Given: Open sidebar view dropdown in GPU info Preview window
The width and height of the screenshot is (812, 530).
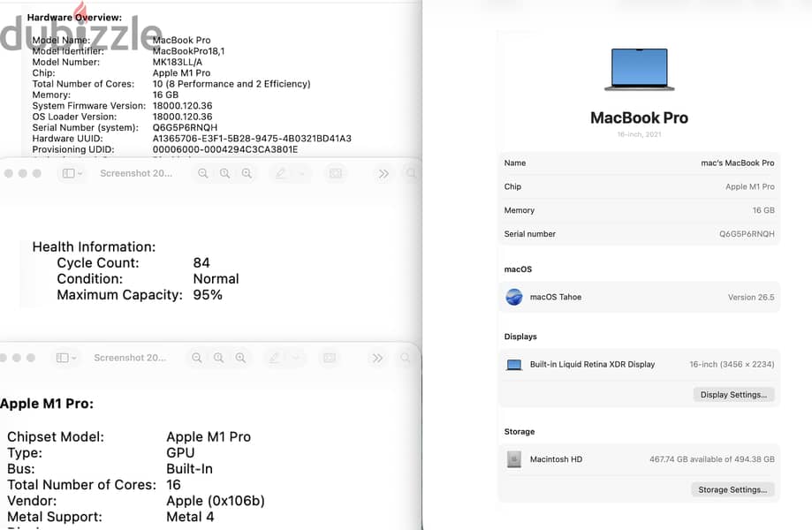Looking at the screenshot, I should coord(73,358).
